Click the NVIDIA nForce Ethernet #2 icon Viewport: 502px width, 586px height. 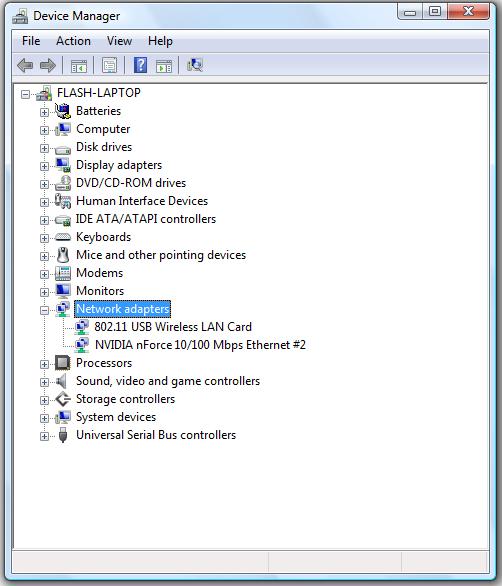[x=81, y=345]
